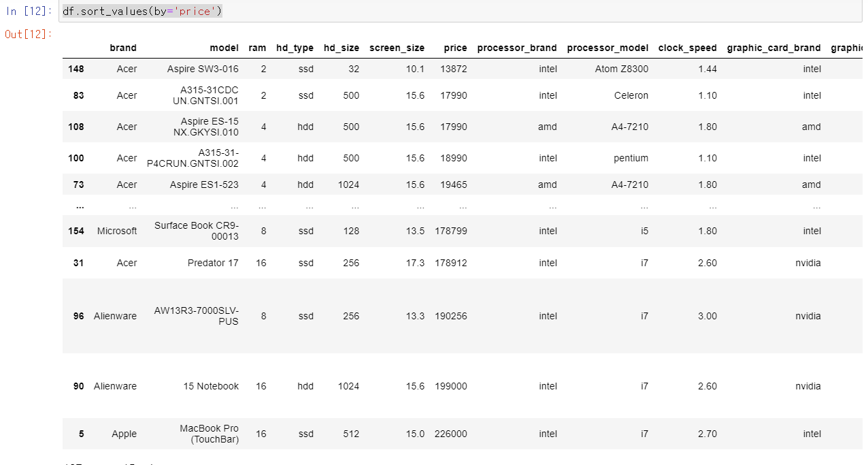Screen dimensions: 868x465
Task: Click the A315-31CDC UN.GNTSI.001 model cell
Action: tap(205, 95)
